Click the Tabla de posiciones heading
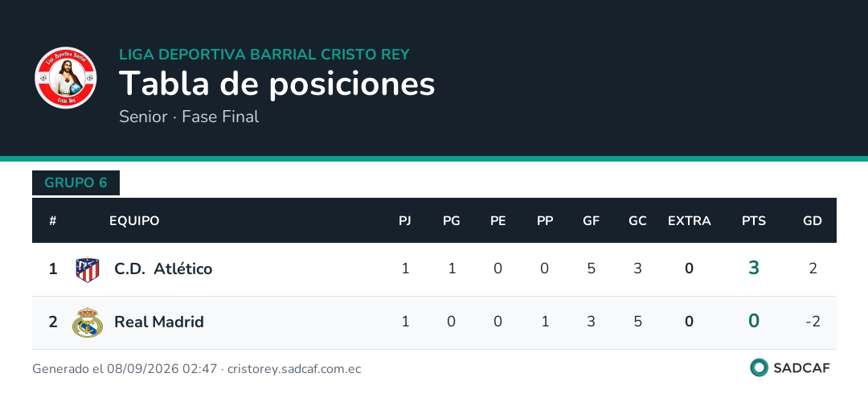 (276, 84)
